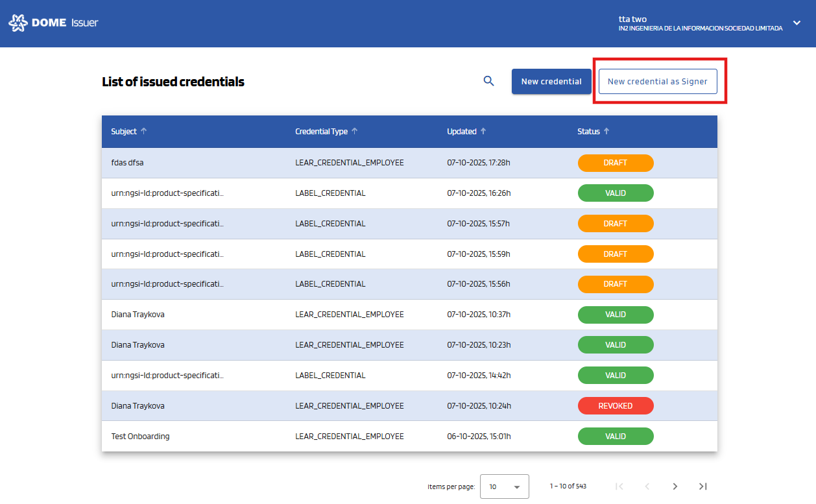Sort by Credential Type arrow
The image size is (816, 504).
pos(355,131)
